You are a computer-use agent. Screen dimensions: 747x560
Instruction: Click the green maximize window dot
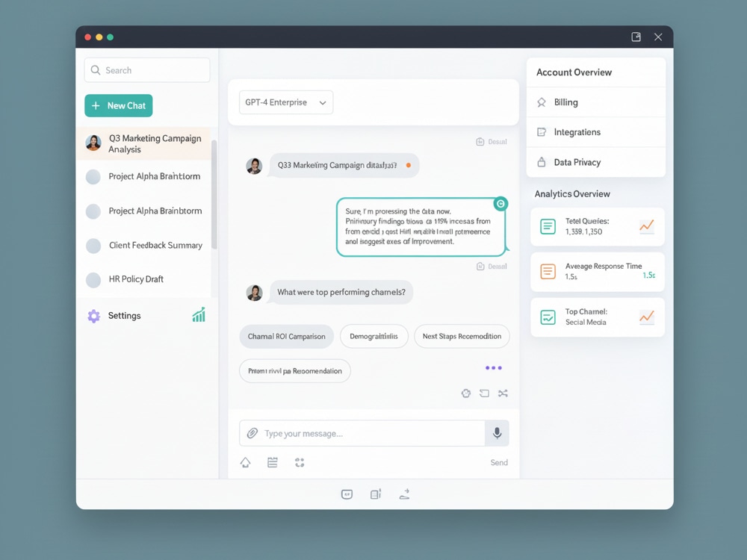click(x=110, y=37)
